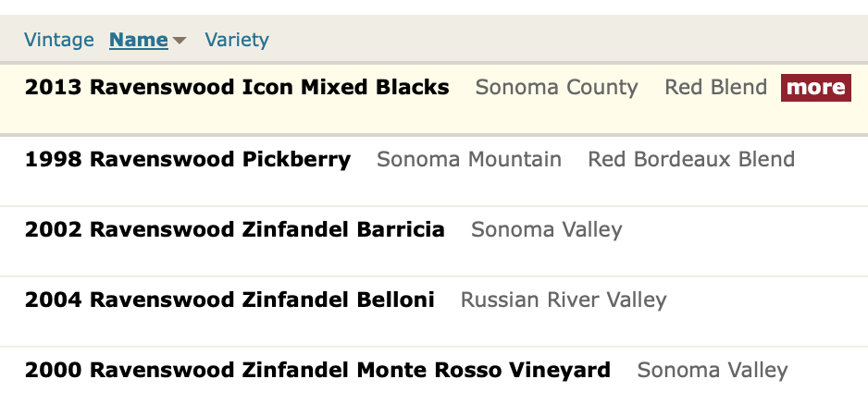Select the Sonoma Mountain region text
This screenshot has height=416, width=868.
[x=469, y=159]
